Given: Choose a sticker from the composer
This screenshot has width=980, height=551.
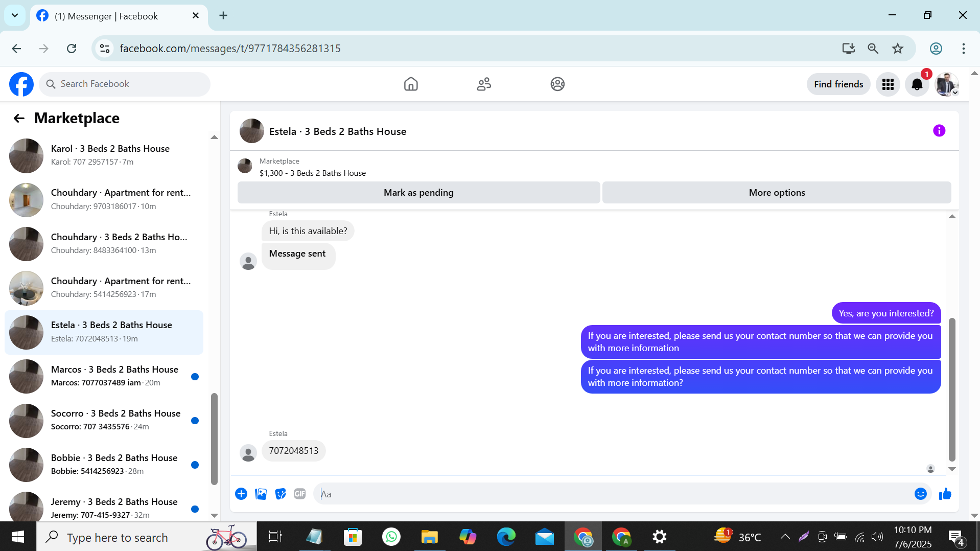Looking at the screenshot, I should click(x=280, y=494).
